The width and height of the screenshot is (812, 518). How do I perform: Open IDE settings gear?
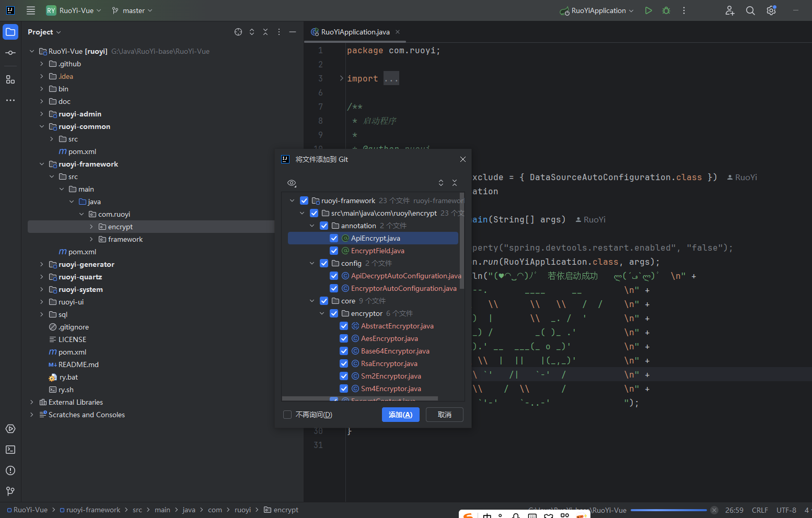(x=771, y=10)
